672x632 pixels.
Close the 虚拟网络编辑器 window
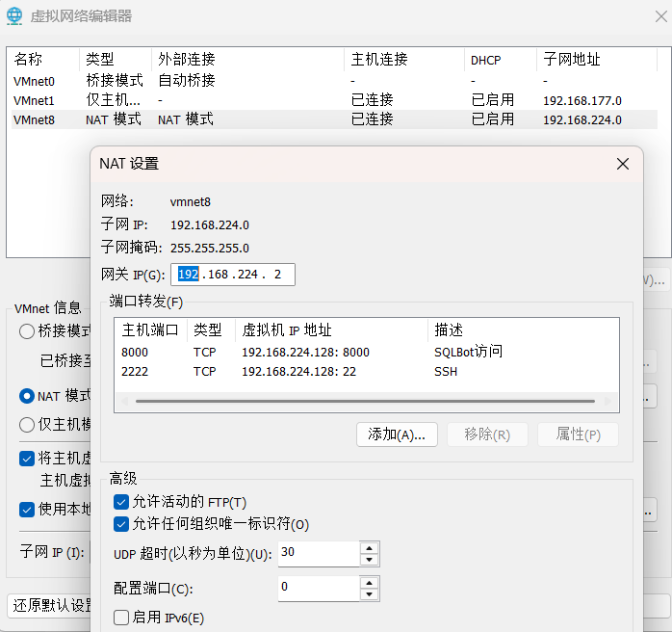[x=661, y=16]
